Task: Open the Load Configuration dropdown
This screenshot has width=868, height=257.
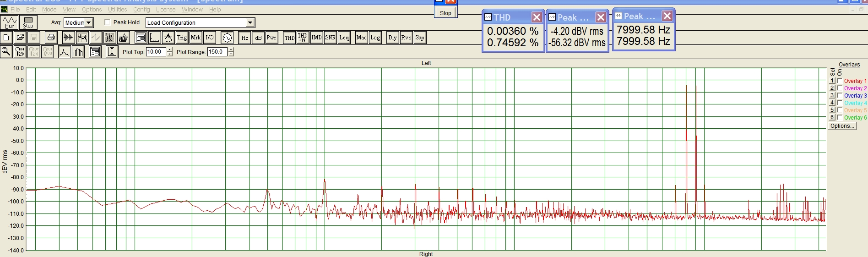Action: (250, 22)
